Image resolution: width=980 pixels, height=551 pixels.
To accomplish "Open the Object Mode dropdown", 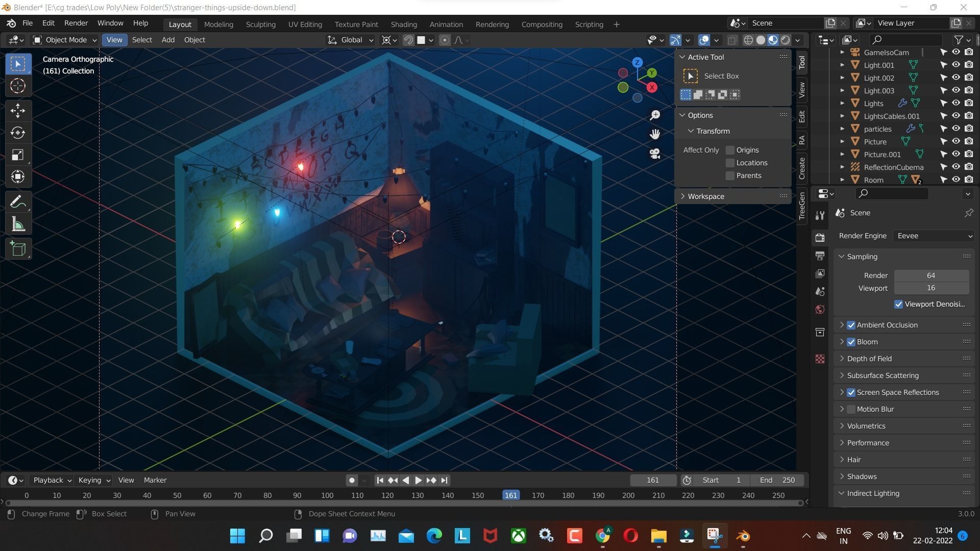I will pyautogui.click(x=64, y=40).
